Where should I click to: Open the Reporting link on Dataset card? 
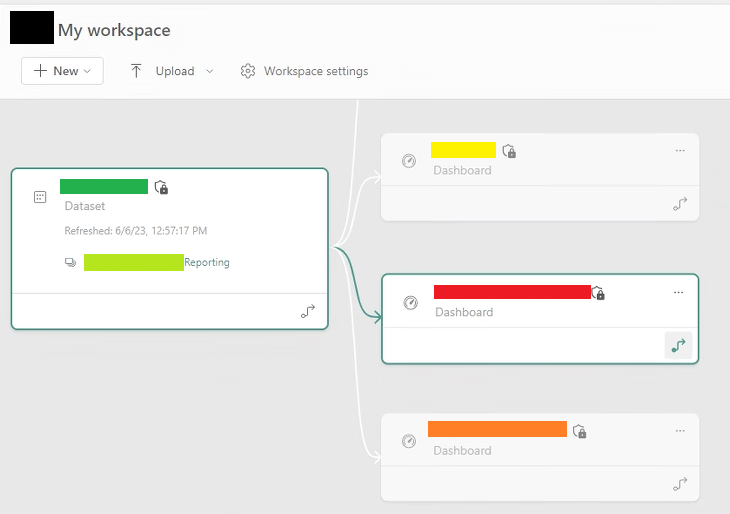pos(207,262)
